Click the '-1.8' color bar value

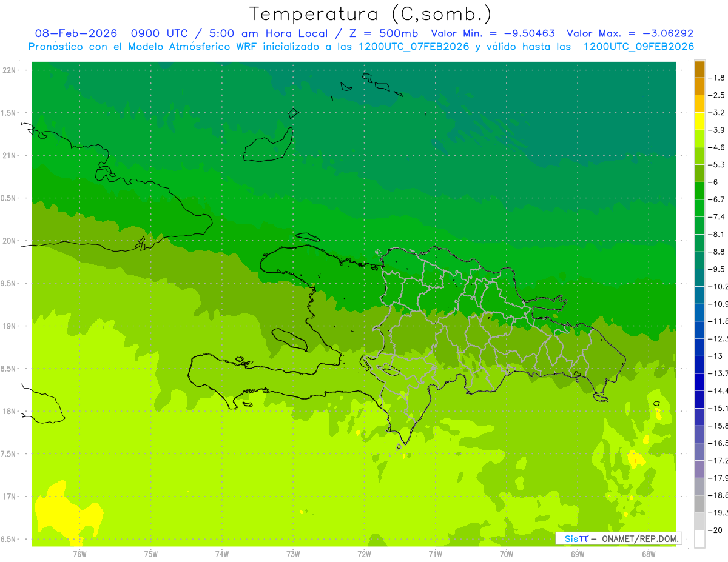pos(716,78)
